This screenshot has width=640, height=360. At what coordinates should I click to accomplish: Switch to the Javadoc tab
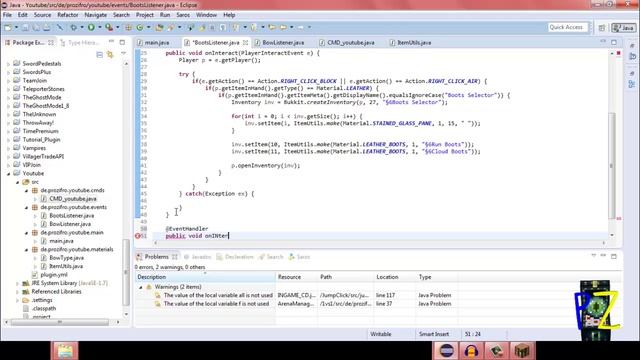coord(197,257)
